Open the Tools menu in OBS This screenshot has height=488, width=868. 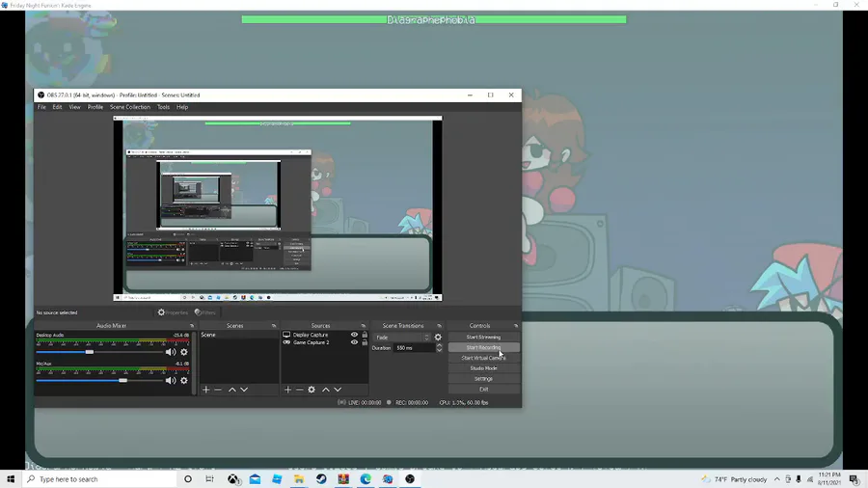(x=163, y=107)
